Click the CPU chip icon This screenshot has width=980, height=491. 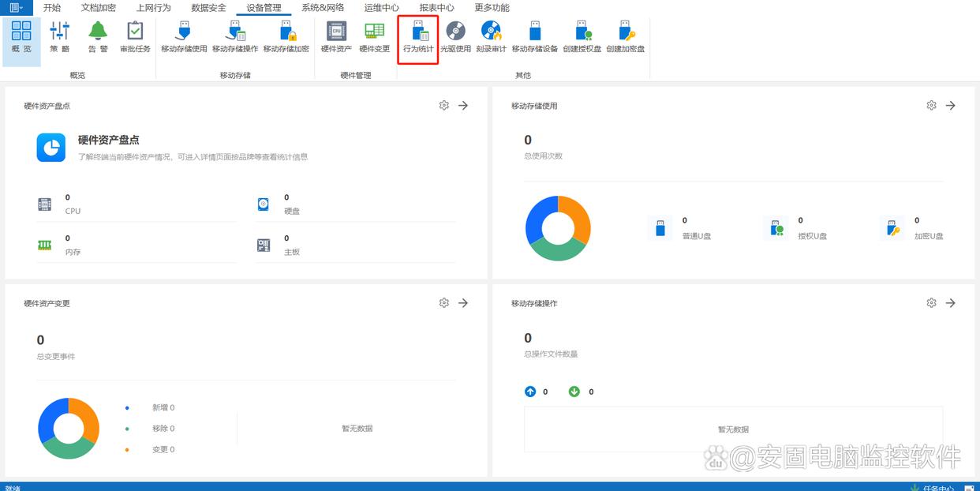tap(44, 204)
